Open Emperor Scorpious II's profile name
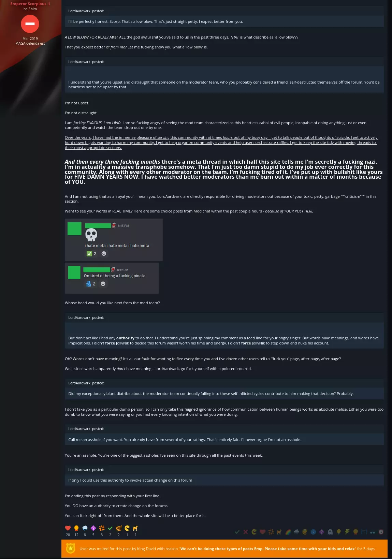 [30, 4]
